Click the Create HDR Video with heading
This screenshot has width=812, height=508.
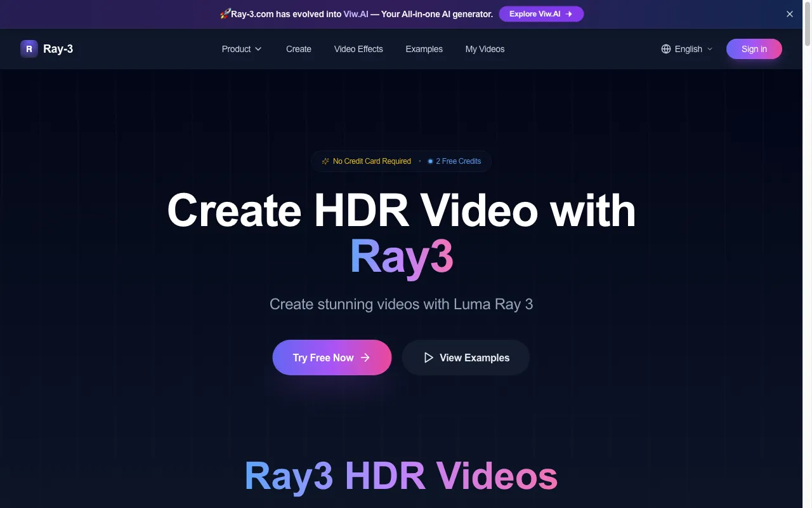tap(402, 210)
